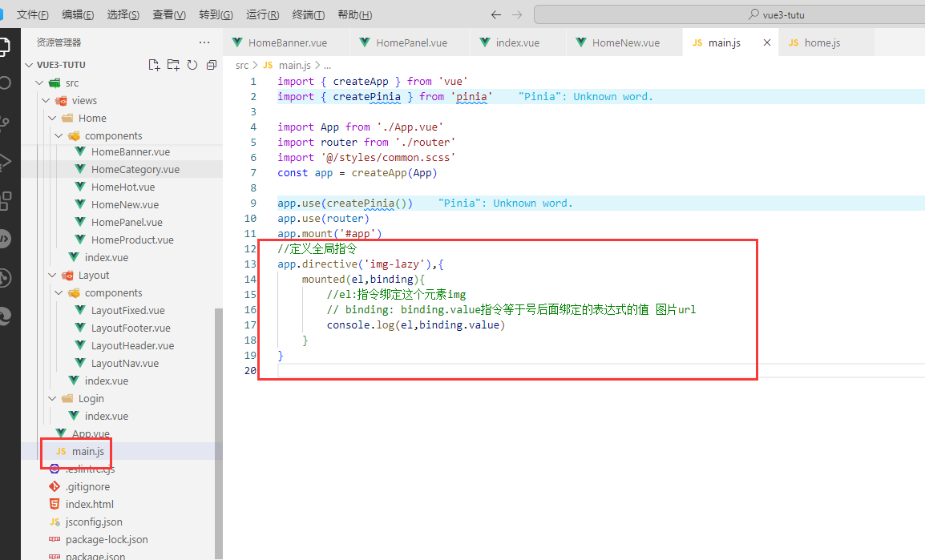
Task: Collapse the src folder
Action: coord(38,82)
